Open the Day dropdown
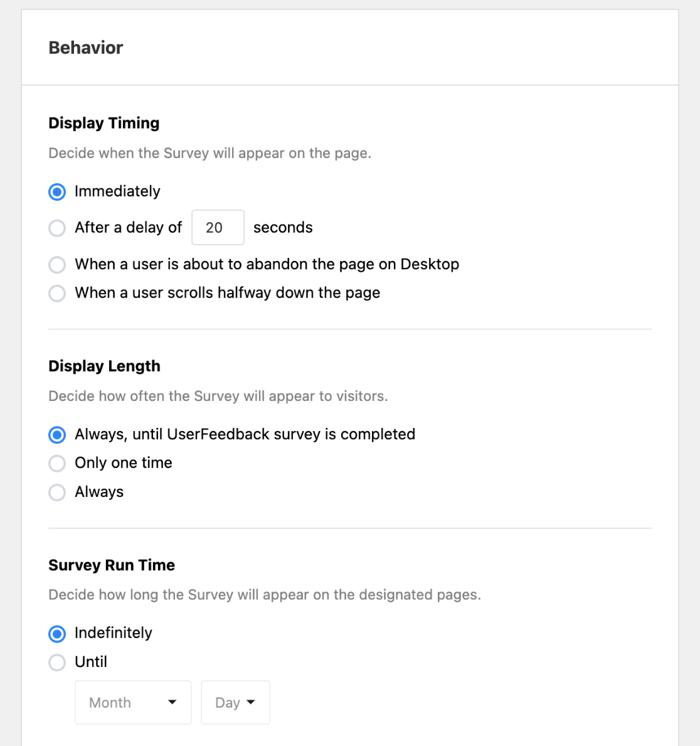700x746 pixels. click(x=235, y=703)
